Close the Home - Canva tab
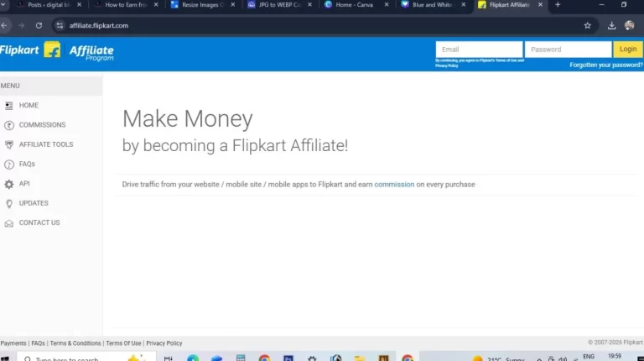Viewport: 644px width, 361px height. pos(387,5)
